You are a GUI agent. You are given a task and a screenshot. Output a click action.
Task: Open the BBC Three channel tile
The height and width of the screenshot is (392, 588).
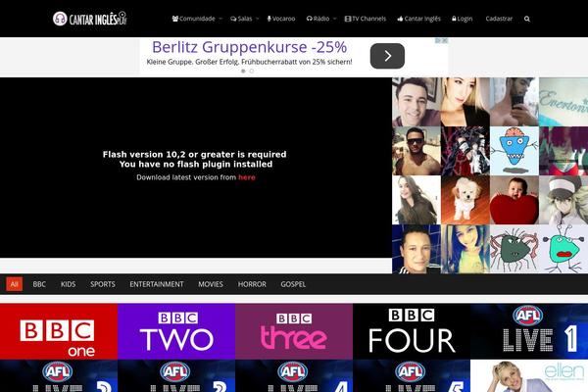[294, 331]
